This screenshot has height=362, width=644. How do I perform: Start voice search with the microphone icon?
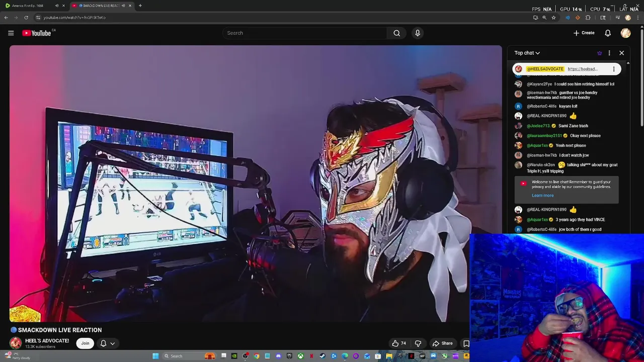click(418, 33)
